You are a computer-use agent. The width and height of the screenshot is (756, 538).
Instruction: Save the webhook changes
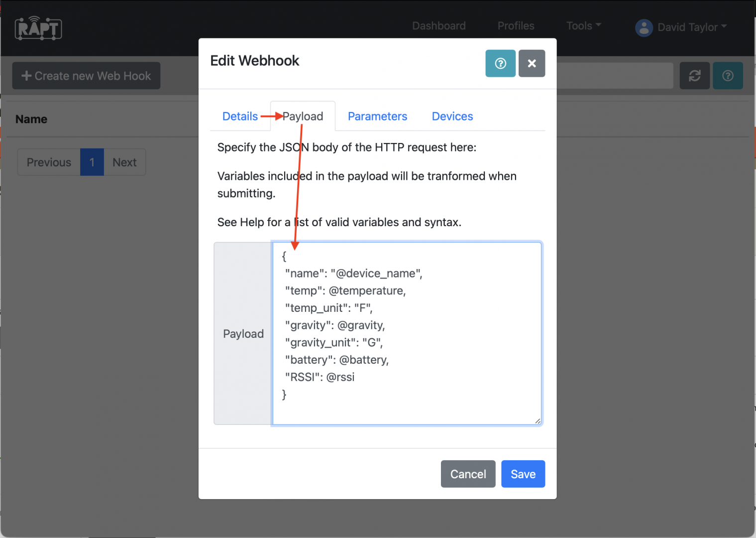[523, 474]
